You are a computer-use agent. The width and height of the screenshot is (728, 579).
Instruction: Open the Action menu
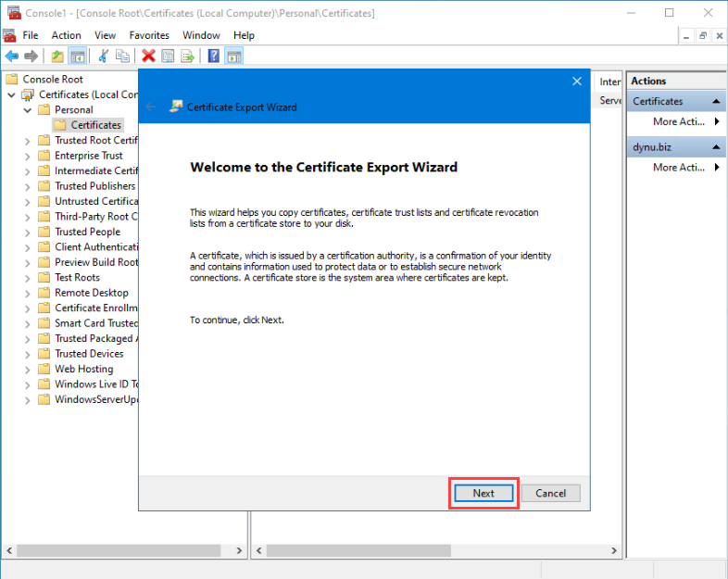pos(66,35)
